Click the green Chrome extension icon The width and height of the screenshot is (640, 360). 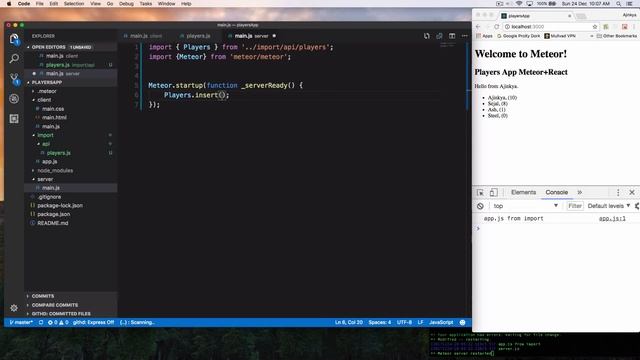tap(606, 27)
